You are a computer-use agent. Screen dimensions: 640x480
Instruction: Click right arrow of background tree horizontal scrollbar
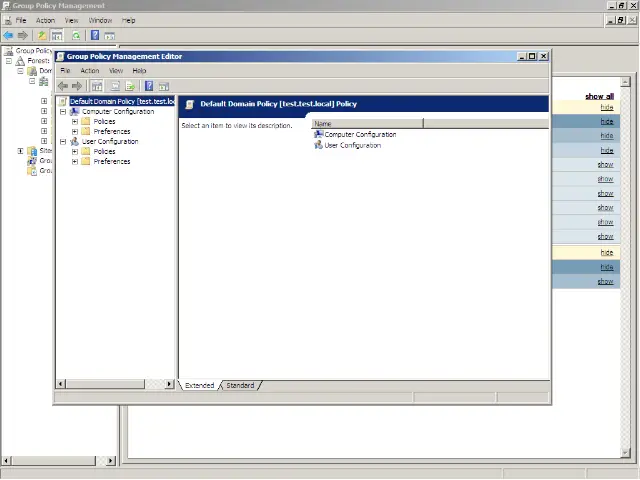(111, 461)
